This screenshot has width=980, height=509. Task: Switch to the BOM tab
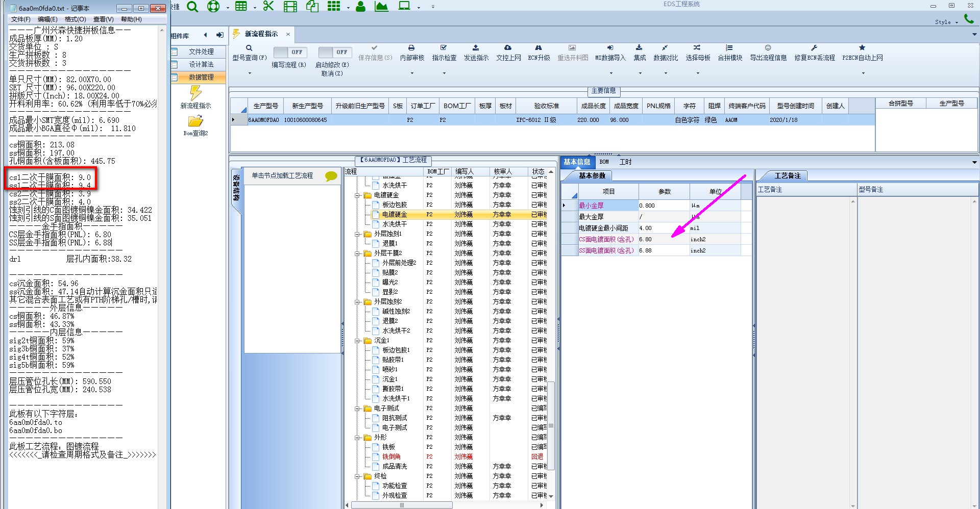pyautogui.click(x=604, y=162)
